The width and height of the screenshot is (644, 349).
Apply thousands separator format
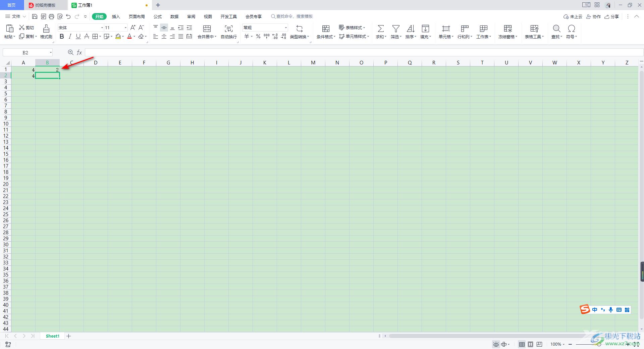[x=267, y=37]
